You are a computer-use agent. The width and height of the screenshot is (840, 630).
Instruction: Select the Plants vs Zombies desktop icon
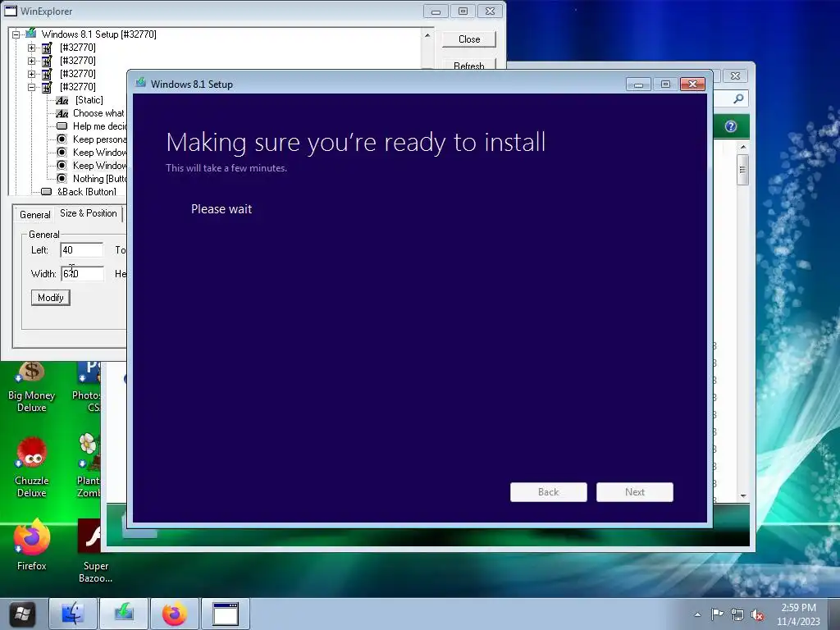[x=89, y=465]
